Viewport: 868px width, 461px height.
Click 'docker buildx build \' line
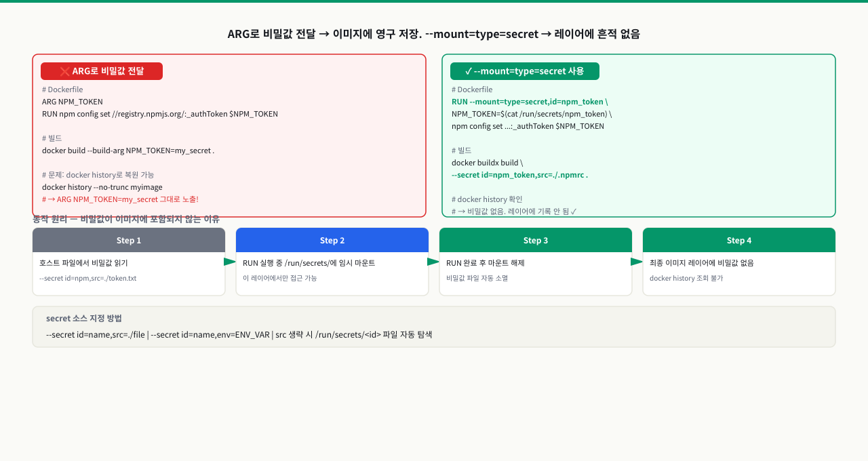pyautogui.click(x=488, y=163)
